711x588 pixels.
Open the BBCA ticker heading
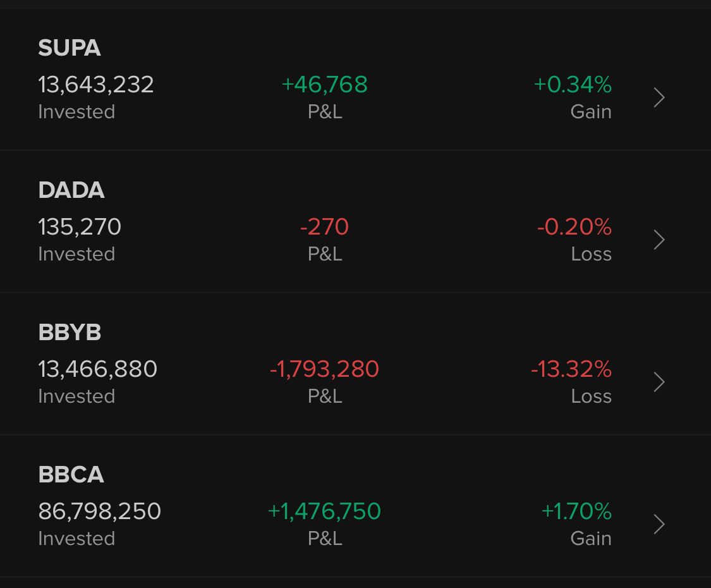pos(71,475)
